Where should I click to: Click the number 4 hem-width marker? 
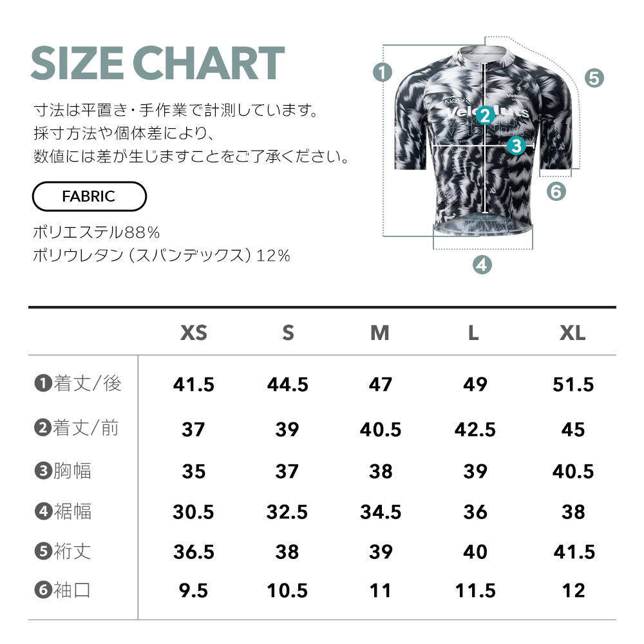click(482, 265)
